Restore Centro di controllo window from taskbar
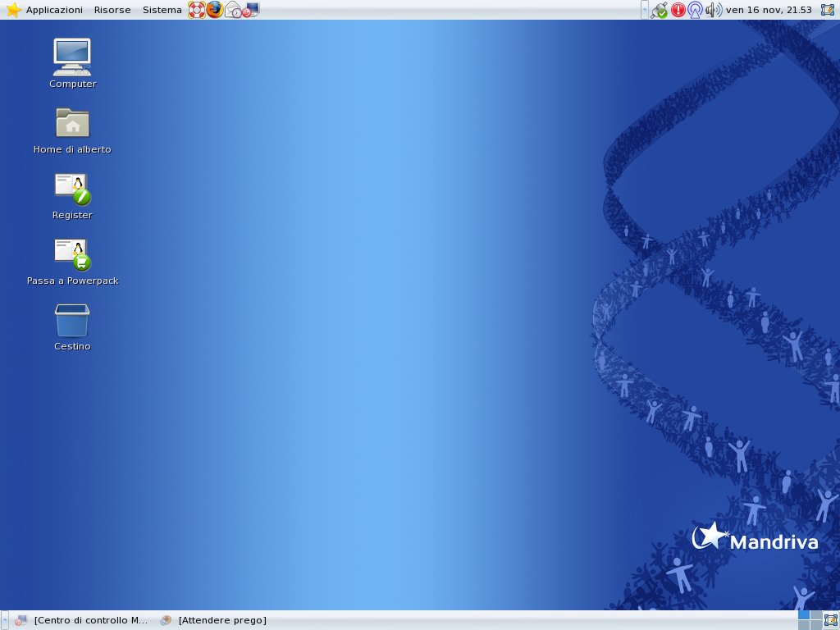Screen dimensions: 840x630 point(81,620)
